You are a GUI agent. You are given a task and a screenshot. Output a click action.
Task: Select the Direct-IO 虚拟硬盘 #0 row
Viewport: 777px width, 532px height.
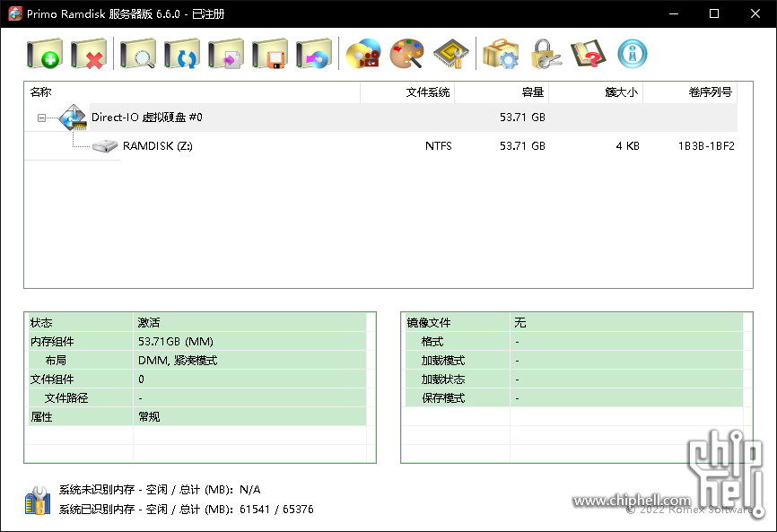(x=380, y=118)
